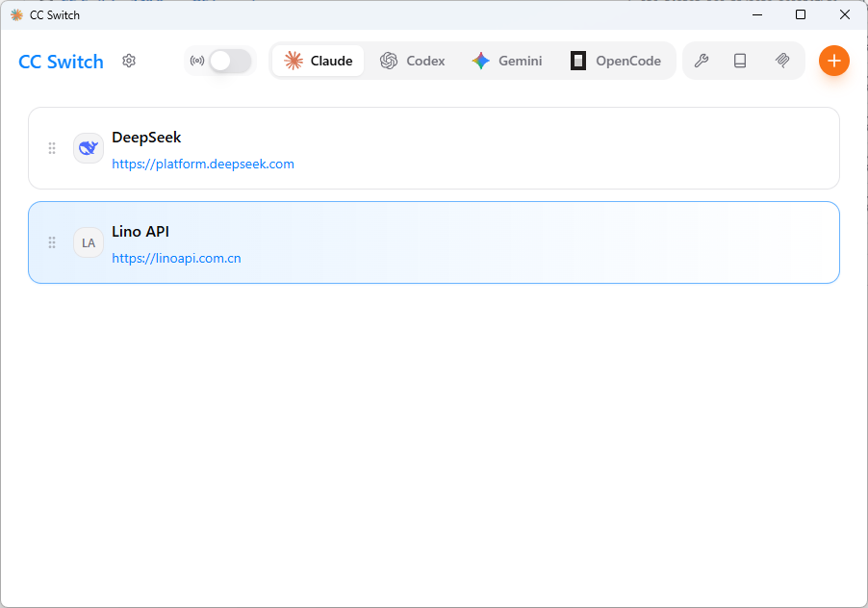This screenshot has height=608, width=868.
Task: Add a new provider with plus button
Action: click(834, 61)
